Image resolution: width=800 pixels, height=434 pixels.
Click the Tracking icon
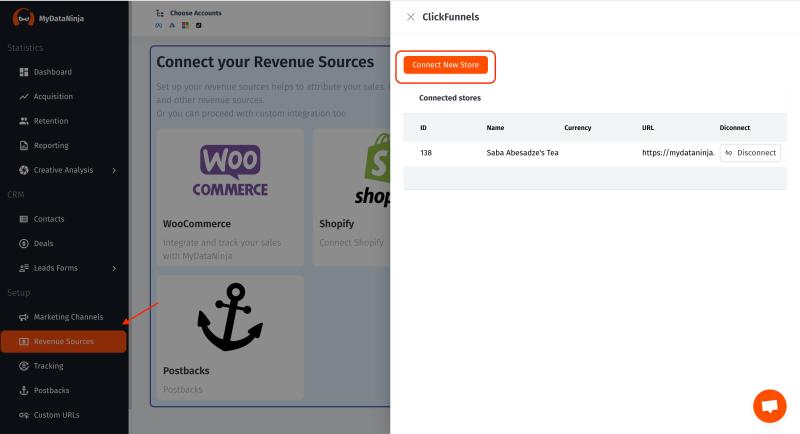(x=23, y=366)
